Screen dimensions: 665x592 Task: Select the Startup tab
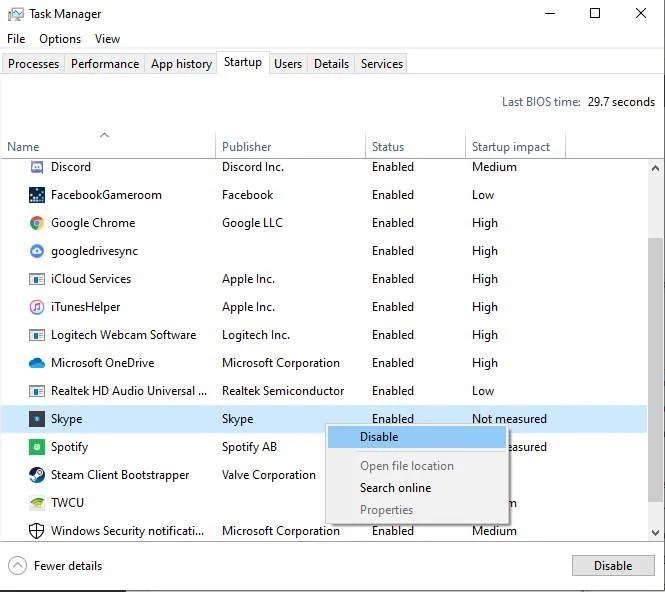point(243,62)
